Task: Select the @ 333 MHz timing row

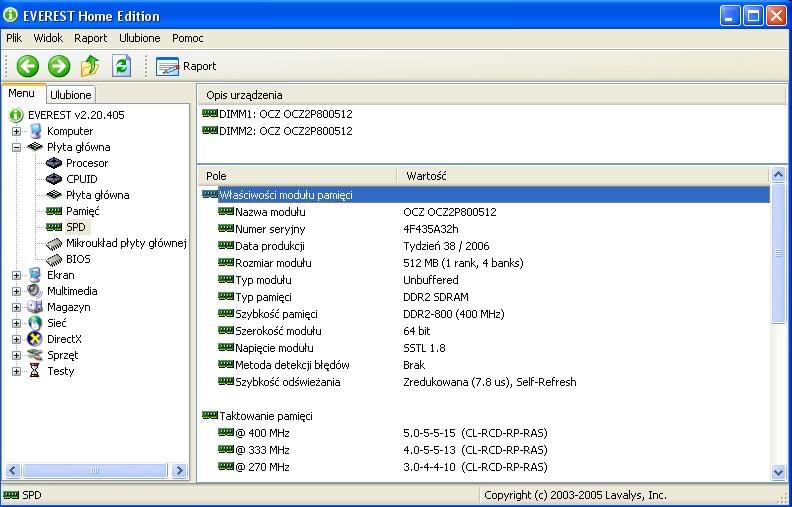Action: (485, 450)
